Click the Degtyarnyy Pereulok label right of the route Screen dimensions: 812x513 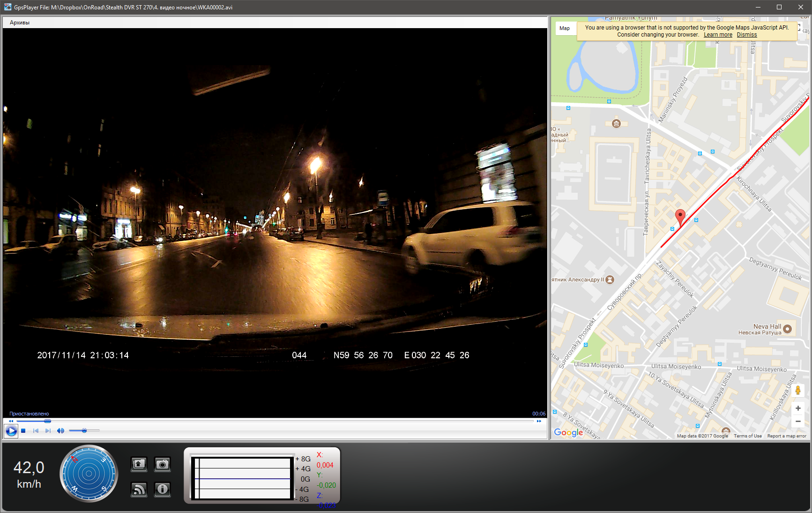pyautogui.click(x=775, y=268)
